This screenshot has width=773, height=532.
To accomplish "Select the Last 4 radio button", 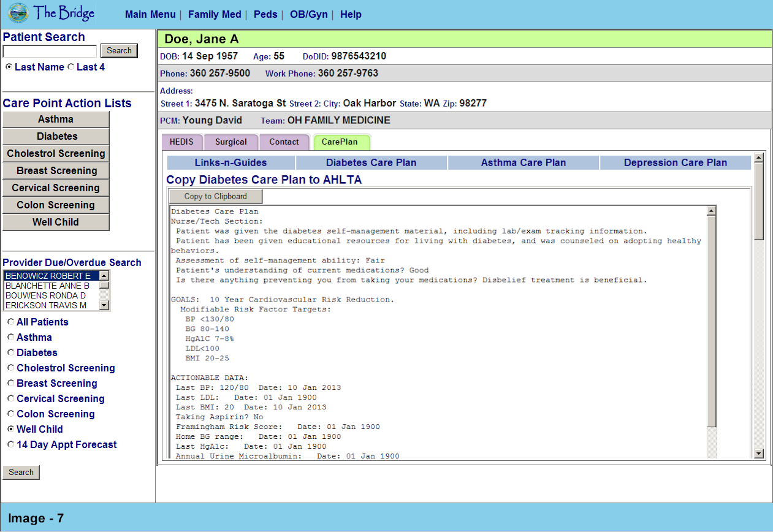I will (70, 67).
